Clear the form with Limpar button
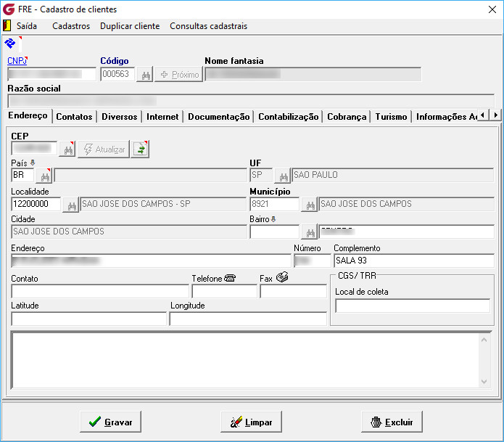 (252, 422)
